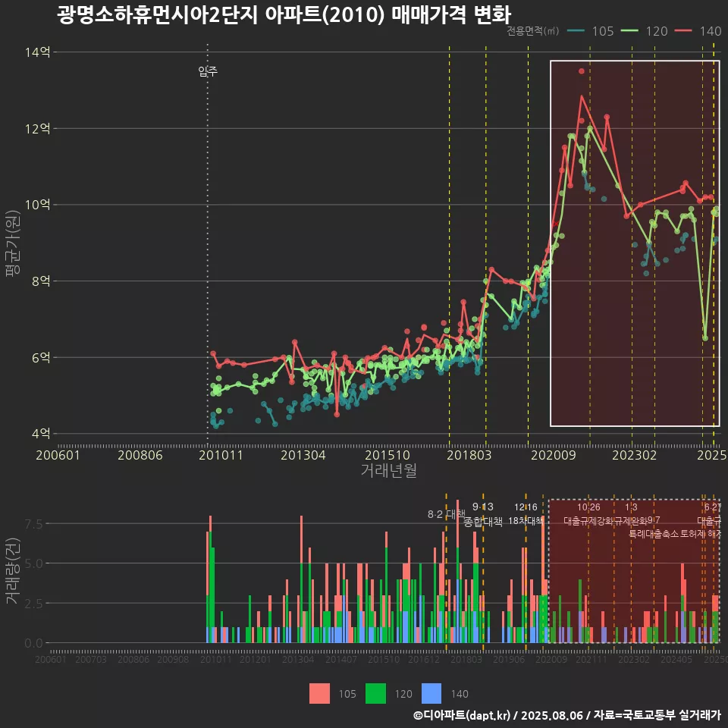
Task: Click the 평균가(원) vertical axis title
Action: tap(12, 243)
